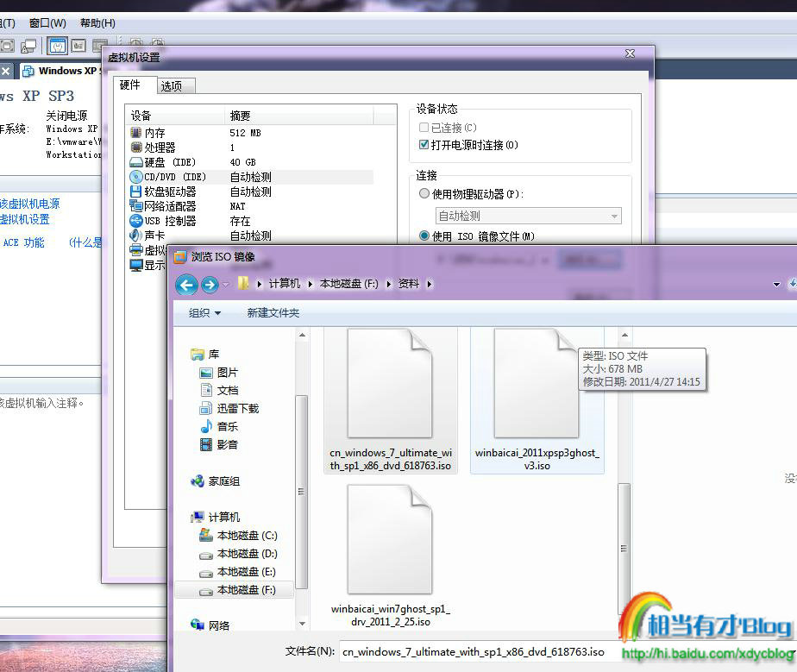Select the Libraries (库) node in sidebar

click(x=204, y=355)
